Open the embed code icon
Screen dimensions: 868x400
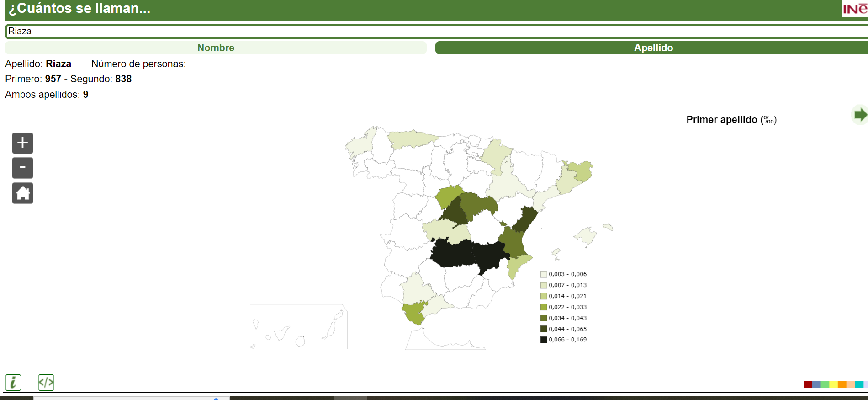(46, 382)
